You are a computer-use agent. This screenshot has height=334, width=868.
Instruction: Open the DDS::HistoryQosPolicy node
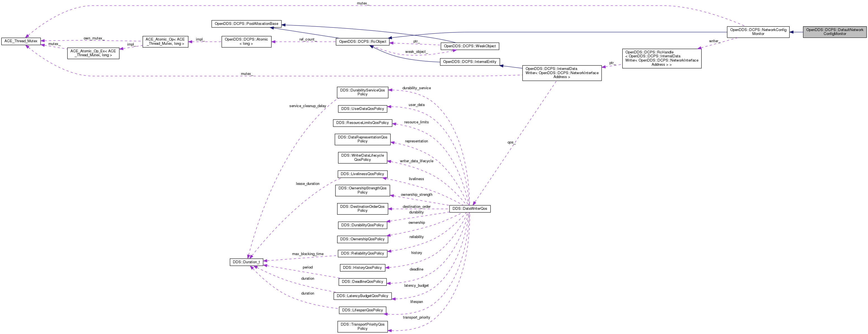363,268
